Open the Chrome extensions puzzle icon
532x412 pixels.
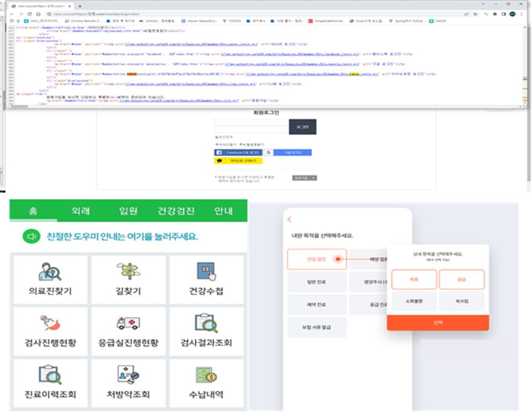click(x=495, y=14)
